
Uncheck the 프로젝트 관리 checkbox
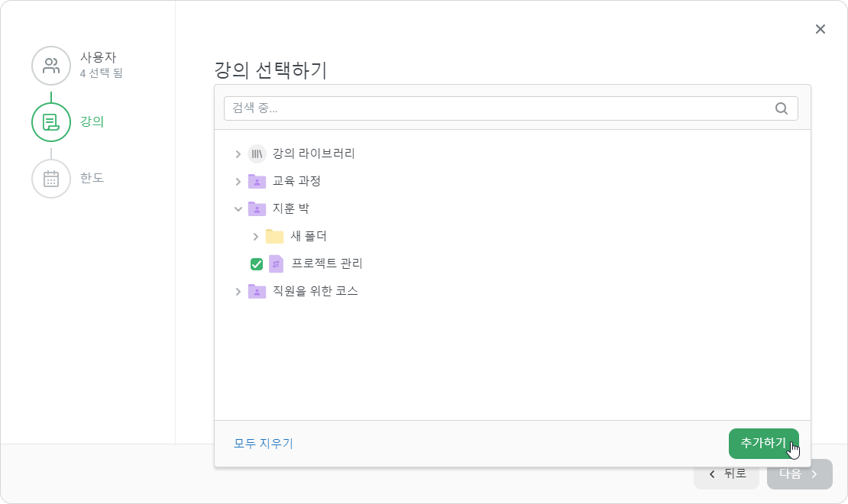(x=257, y=264)
